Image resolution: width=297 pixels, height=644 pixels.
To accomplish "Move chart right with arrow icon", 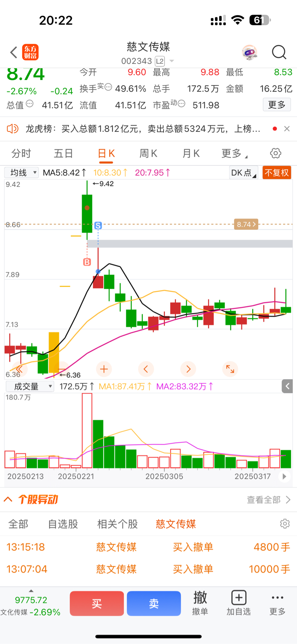I will pyautogui.click(x=188, y=369).
